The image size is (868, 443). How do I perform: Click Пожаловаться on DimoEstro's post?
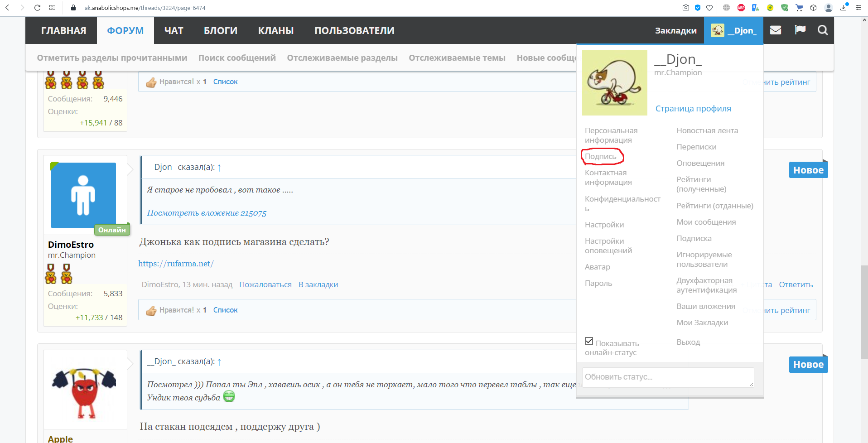(x=265, y=285)
